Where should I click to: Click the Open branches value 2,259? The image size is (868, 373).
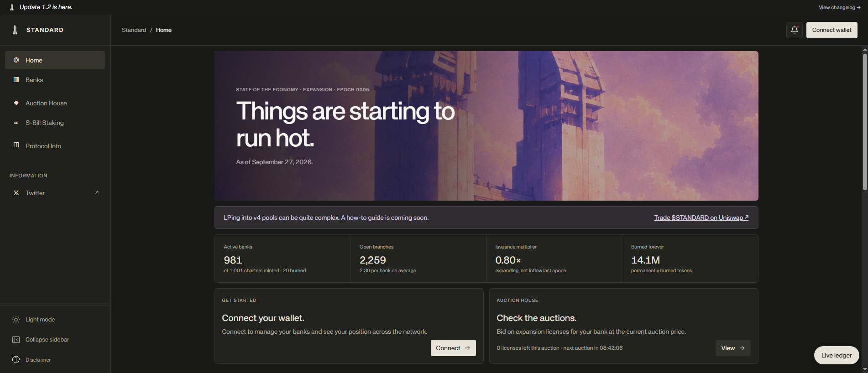[372, 260]
